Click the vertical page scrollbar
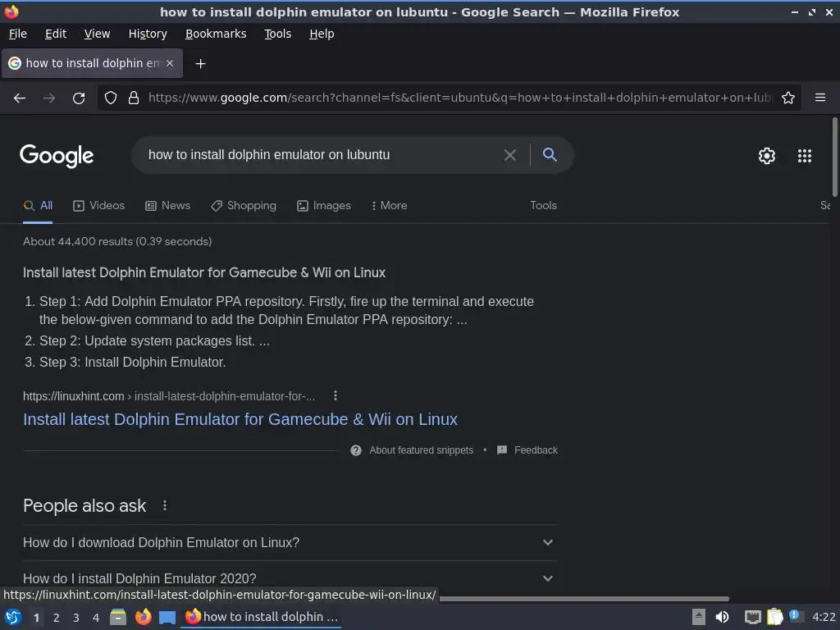840x630 pixels. point(834,157)
